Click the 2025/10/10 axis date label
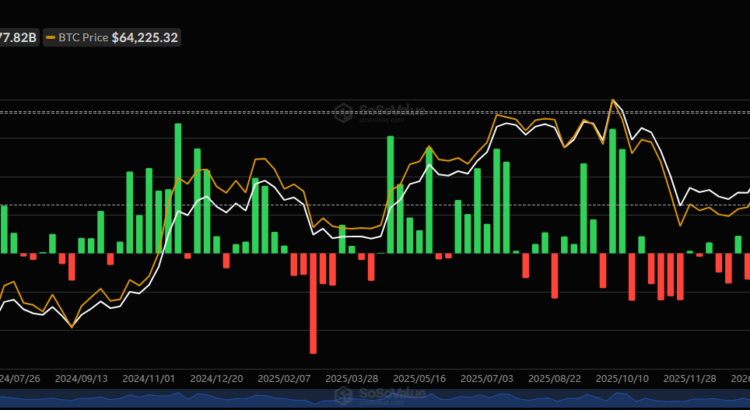This screenshot has height=410, width=750. pyautogui.click(x=622, y=379)
